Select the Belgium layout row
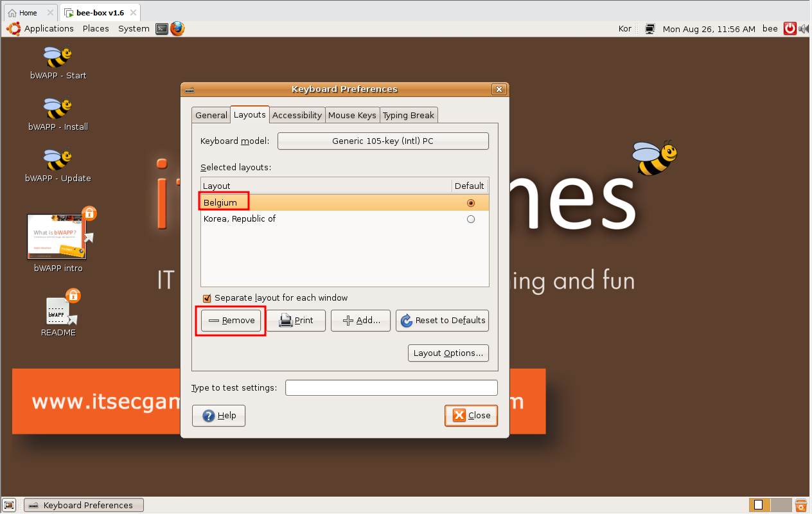The image size is (812, 514). click(x=345, y=202)
